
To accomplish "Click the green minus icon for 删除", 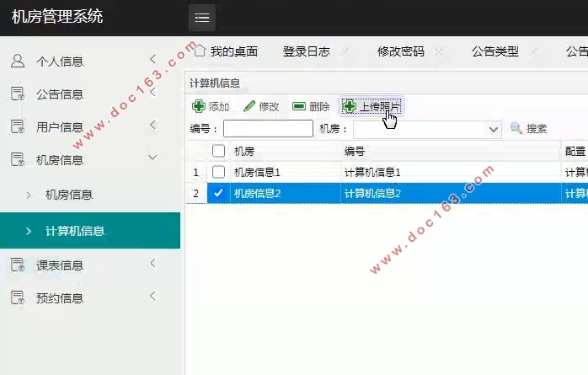I will (x=299, y=106).
